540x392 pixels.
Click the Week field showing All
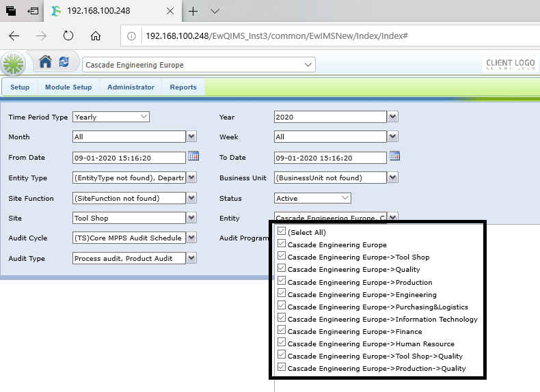(330, 137)
